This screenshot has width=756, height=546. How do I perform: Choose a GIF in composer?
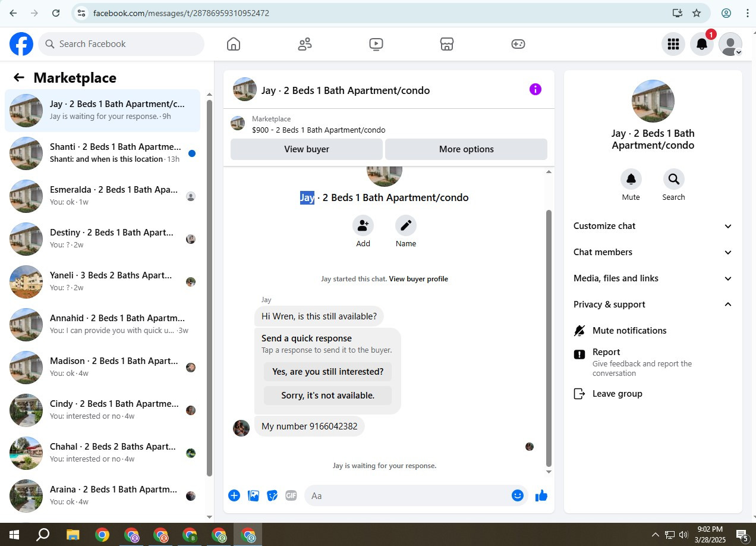pyautogui.click(x=291, y=495)
